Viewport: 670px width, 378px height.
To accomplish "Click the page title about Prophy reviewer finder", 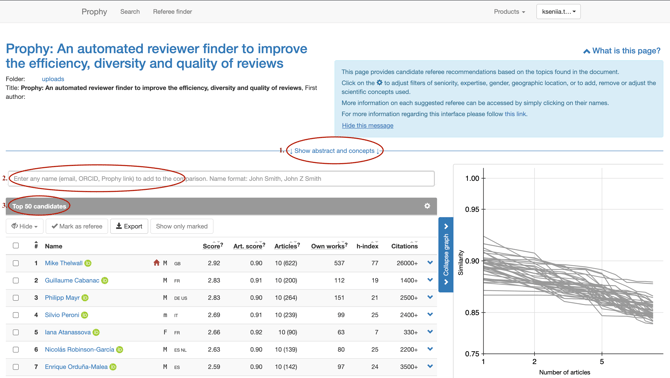I will point(156,56).
